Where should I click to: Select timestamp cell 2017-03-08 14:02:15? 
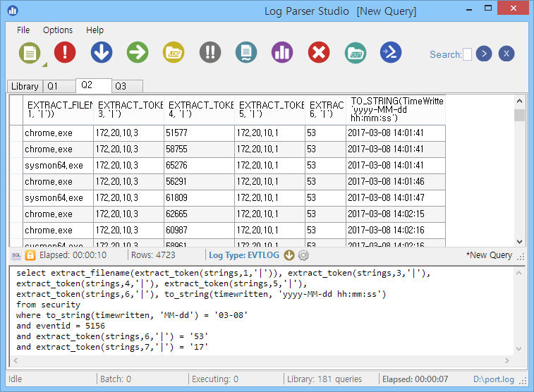point(396,214)
